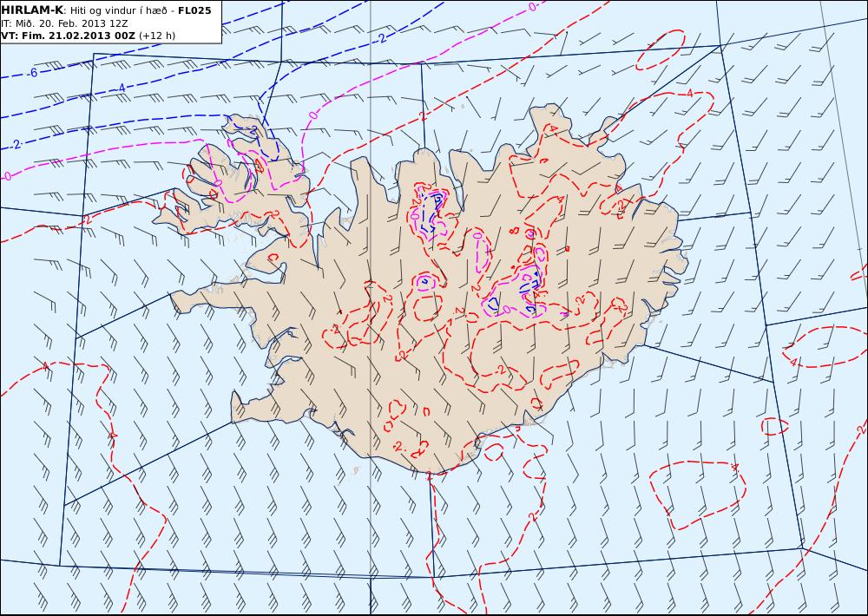Select the FL025 flight level text
This screenshot has height=616, width=868.
[194, 10]
